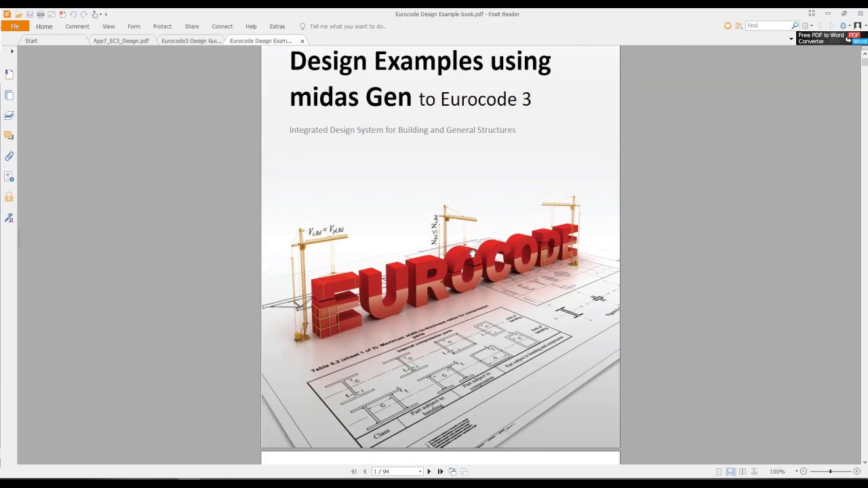Jump to the last page button
Image resolution: width=868 pixels, height=488 pixels.
tap(440, 471)
